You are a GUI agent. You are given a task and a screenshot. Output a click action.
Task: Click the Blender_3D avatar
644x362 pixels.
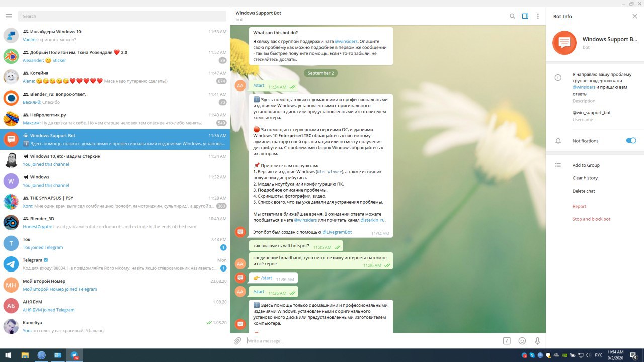click(11, 223)
